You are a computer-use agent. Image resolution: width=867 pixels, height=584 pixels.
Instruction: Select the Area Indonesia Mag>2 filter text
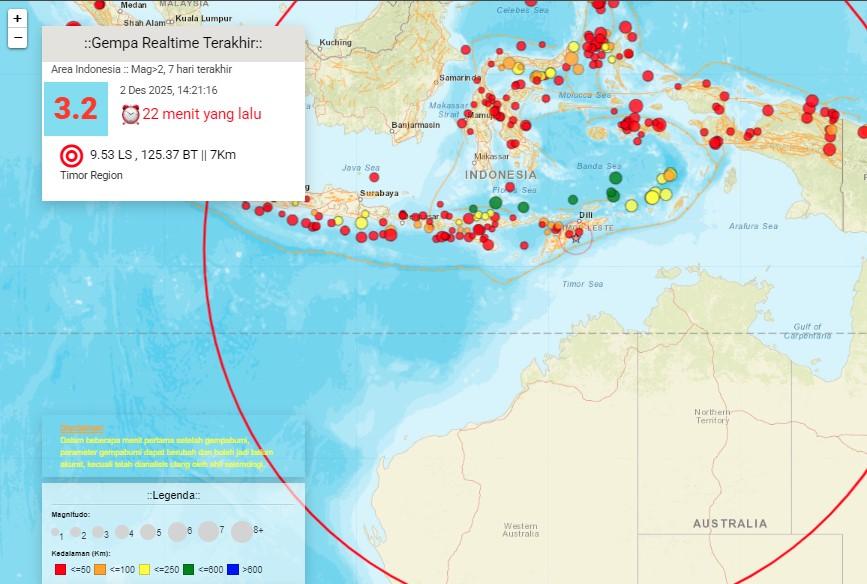[142, 70]
